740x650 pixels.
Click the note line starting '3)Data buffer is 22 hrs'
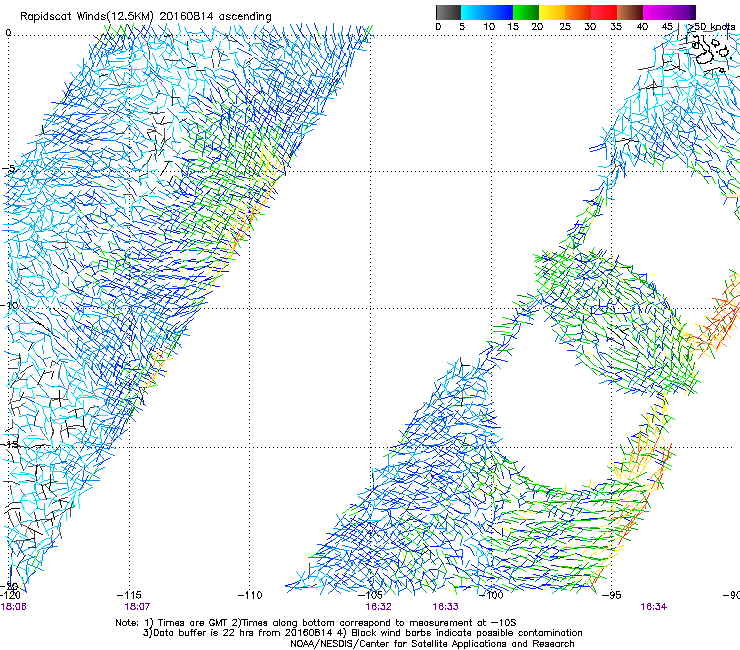[362, 633]
